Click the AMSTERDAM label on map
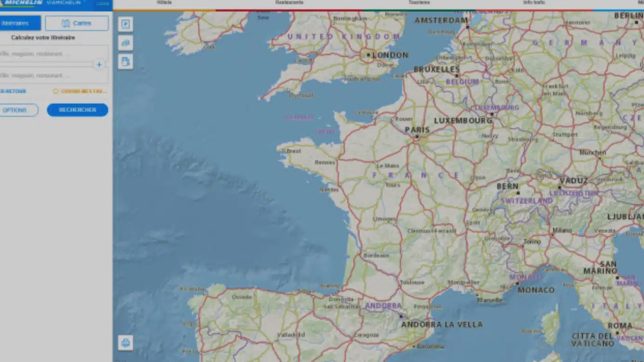This screenshot has width=644, height=362. pos(441,20)
